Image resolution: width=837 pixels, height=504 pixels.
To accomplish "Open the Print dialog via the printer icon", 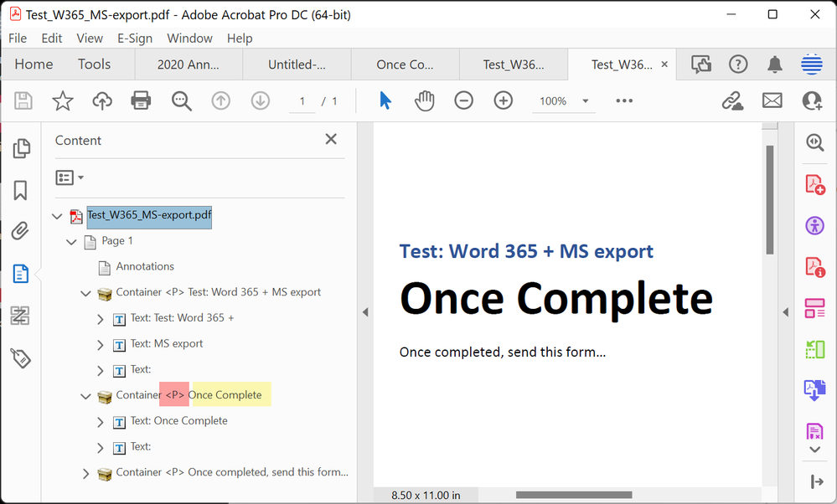I will [140, 100].
